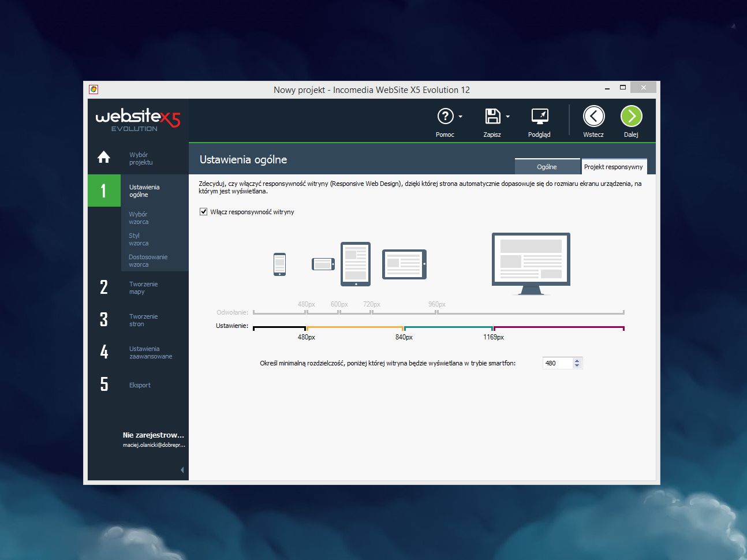The image size is (747, 560).
Task: Select the desktop monitor device icon
Action: pos(531,264)
